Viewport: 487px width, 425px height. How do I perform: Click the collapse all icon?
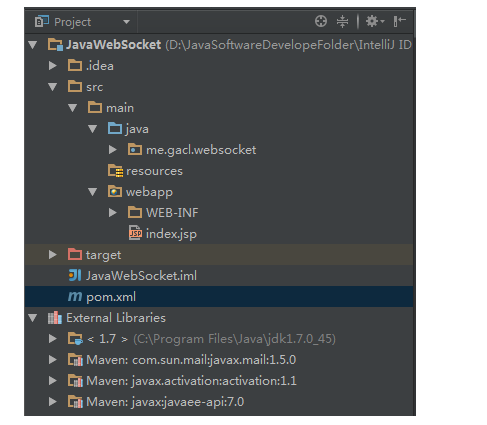tap(342, 22)
